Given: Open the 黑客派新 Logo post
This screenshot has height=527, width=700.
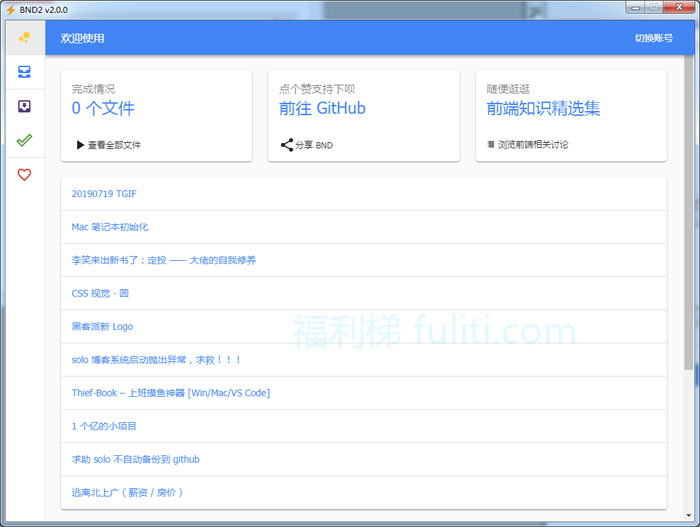Looking at the screenshot, I should point(102,326).
